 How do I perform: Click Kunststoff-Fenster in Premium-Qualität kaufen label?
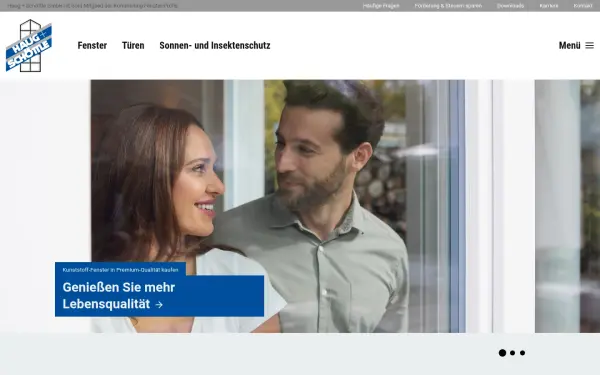[121, 270]
